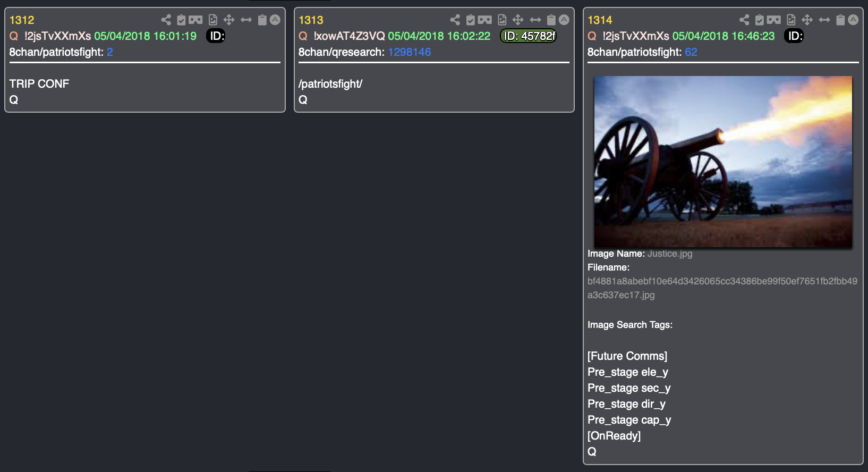The width and height of the screenshot is (868, 472).
Task: Click clipboard-check icon on post 1312
Action: point(181,20)
